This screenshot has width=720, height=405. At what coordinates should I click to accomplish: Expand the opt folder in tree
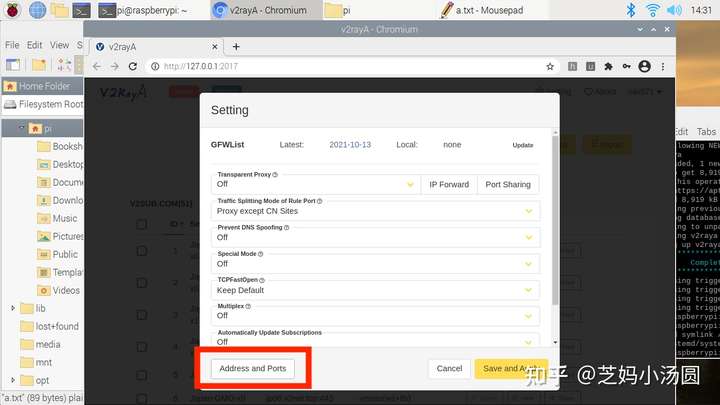click(x=13, y=380)
